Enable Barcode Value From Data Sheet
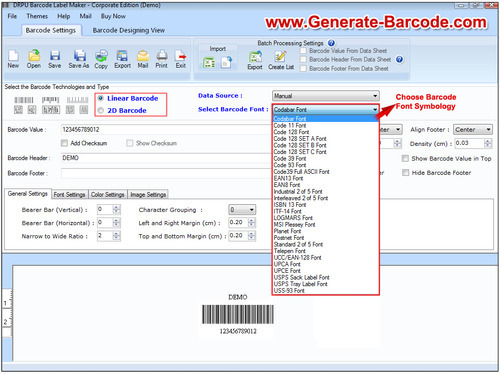 point(303,51)
